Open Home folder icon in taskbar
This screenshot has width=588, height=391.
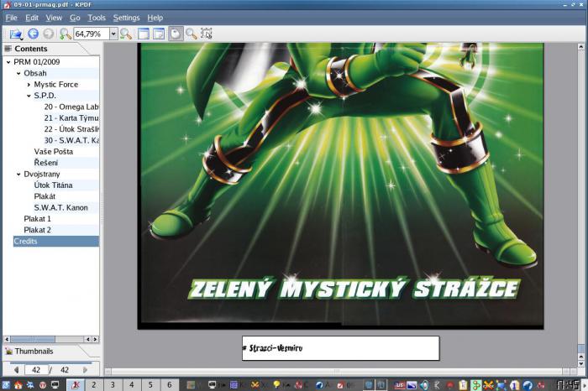click(x=18, y=385)
